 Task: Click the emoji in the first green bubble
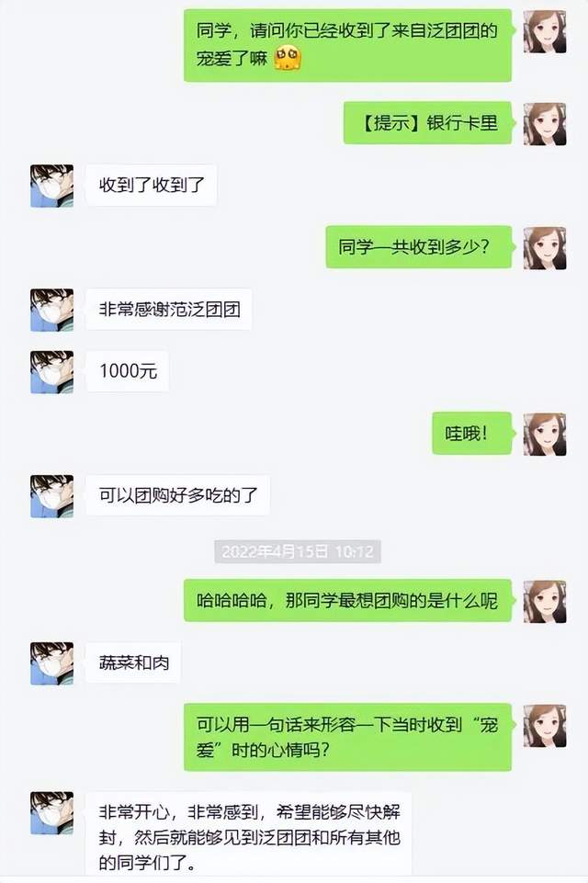(288, 59)
